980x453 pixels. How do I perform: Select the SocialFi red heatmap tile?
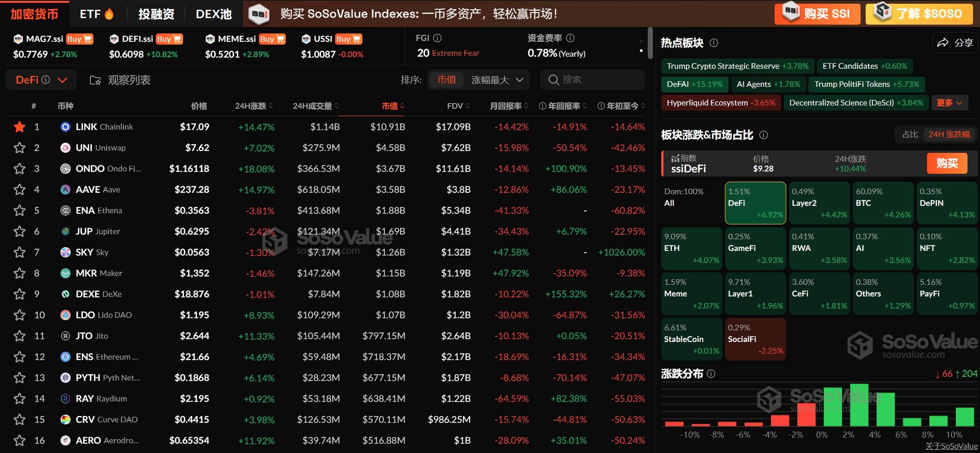pos(756,339)
